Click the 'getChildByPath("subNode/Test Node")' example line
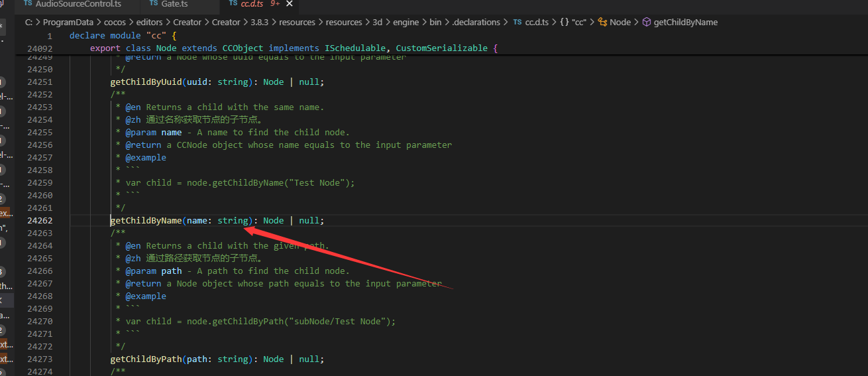The width and height of the screenshot is (868, 376). coord(256,322)
